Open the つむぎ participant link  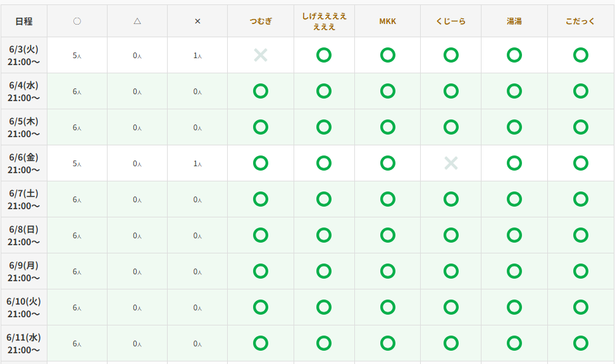tap(261, 21)
